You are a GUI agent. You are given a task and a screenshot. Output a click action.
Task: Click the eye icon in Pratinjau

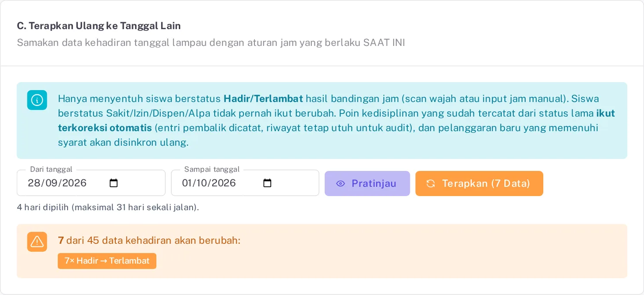(x=341, y=184)
